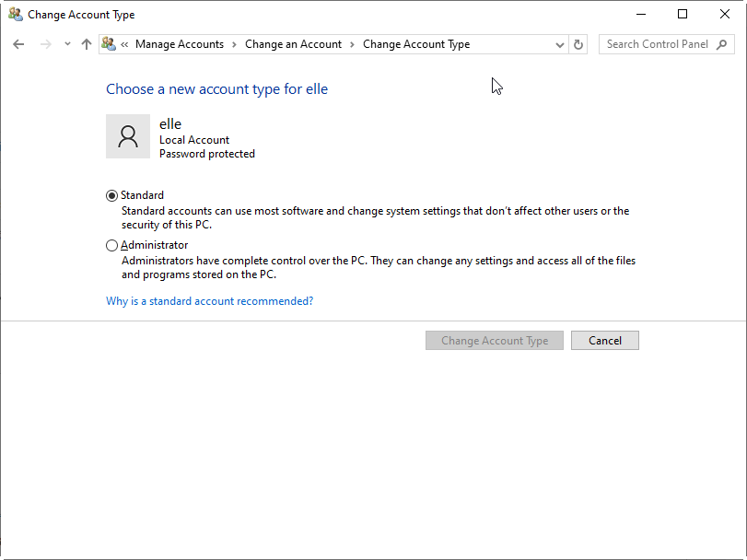The image size is (747, 560).
Task: Open the recent locations dropdown
Action: tap(67, 44)
